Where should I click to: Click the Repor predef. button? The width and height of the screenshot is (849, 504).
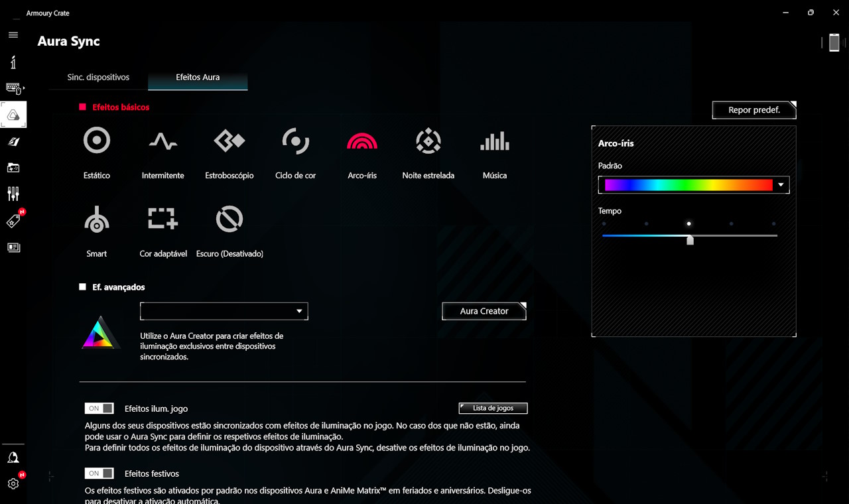(x=754, y=110)
